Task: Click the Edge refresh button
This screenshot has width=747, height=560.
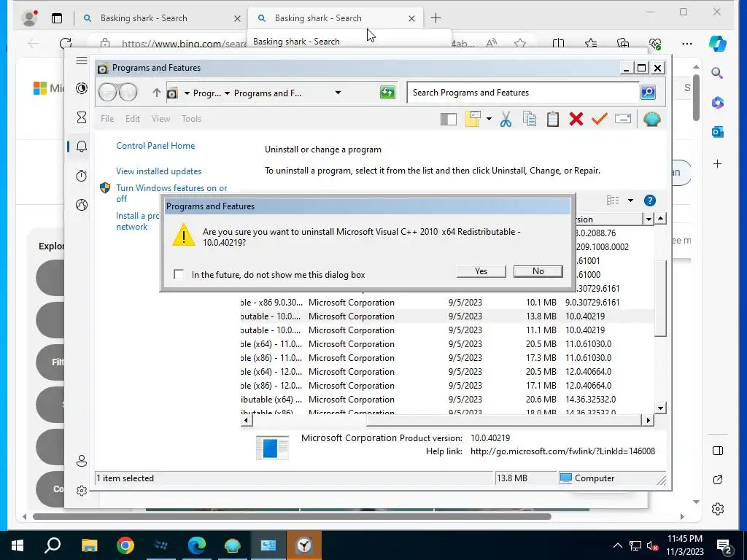Action: tap(66, 43)
